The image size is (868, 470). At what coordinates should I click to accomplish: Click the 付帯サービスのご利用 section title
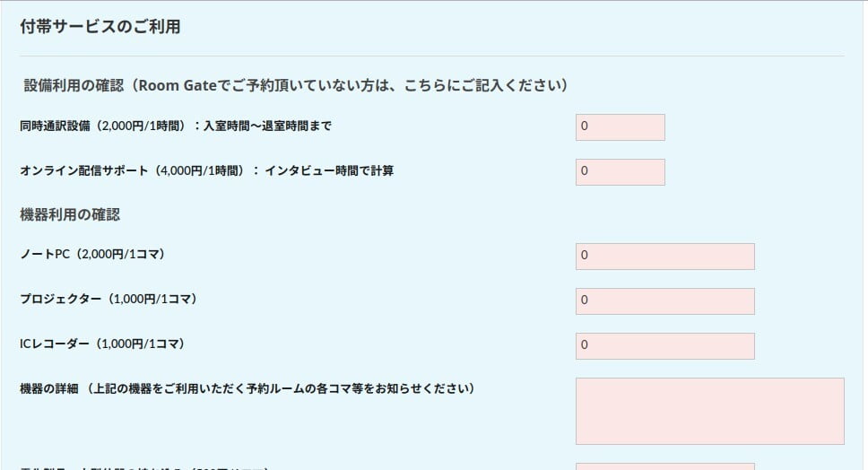click(x=100, y=27)
